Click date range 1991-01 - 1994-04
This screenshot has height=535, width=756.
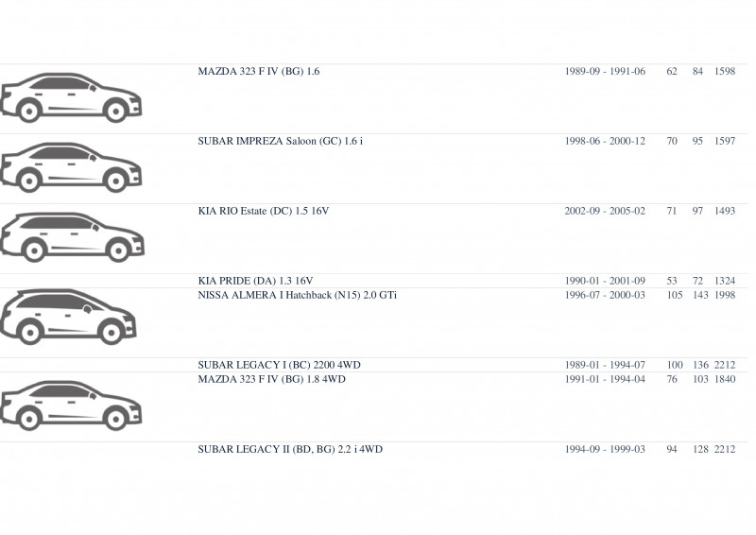point(605,379)
